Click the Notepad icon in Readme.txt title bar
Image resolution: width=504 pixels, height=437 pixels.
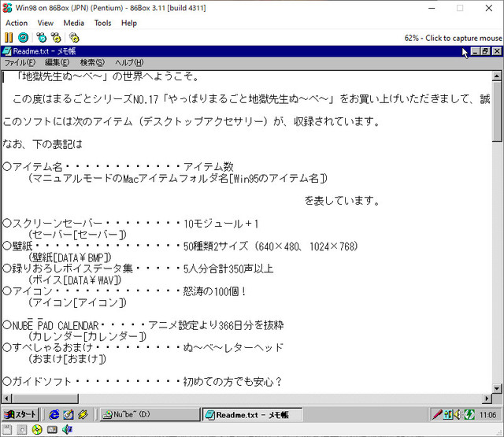[6, 51]
